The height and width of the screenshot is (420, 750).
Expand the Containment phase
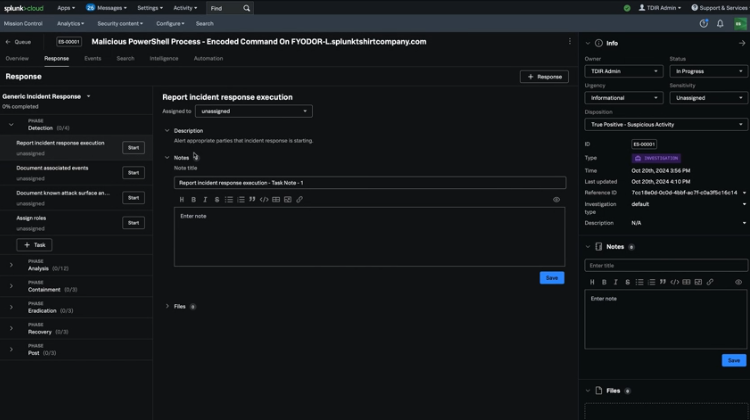pyautogui.click(x=11, y=286)
